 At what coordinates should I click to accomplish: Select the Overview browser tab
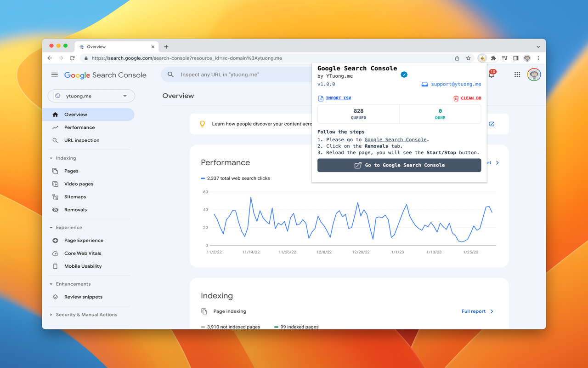click(x=117, y=47)
